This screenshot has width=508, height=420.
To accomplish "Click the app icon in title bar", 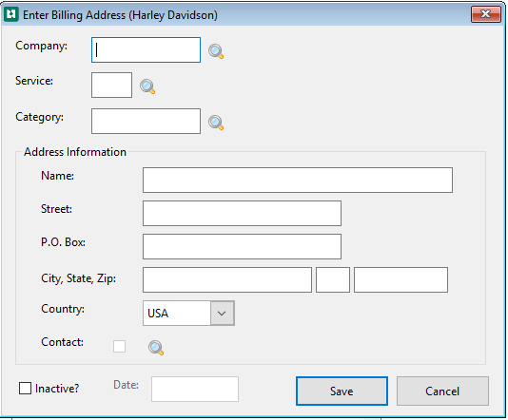I will [x=11, y=14].
